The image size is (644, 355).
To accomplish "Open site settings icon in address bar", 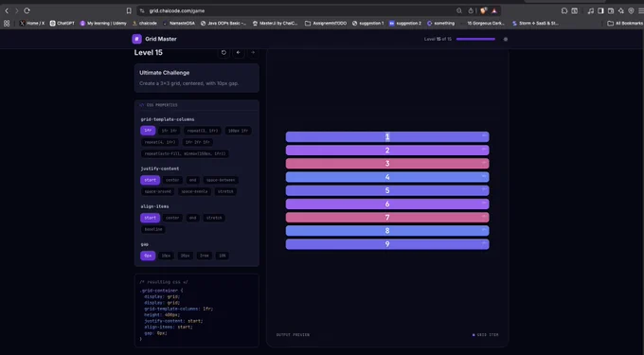I will pos(142,10).
